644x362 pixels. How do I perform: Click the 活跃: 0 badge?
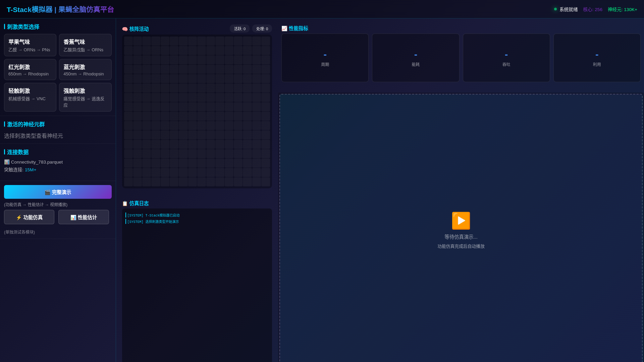tap(239, 29)
